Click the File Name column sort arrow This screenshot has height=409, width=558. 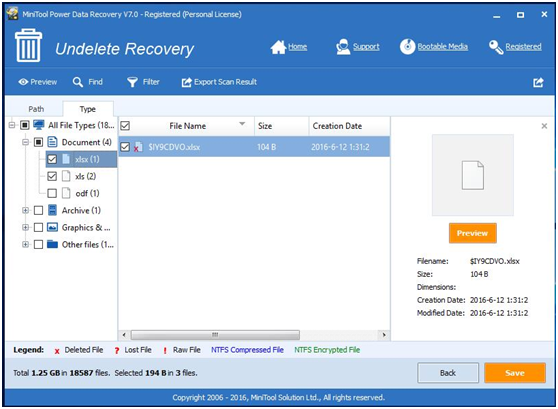point(242,124)
